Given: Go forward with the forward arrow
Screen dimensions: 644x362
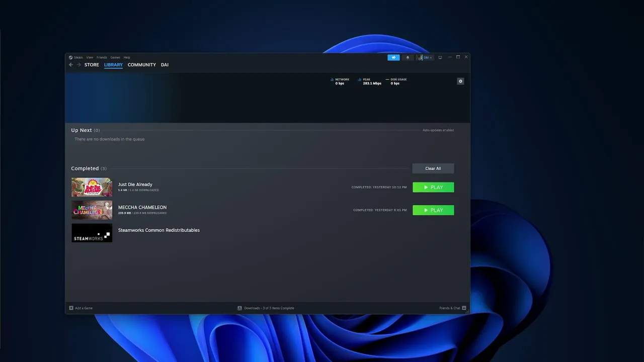Looking at the screenshot, I should pyautogui.click(x=78, y=65).
